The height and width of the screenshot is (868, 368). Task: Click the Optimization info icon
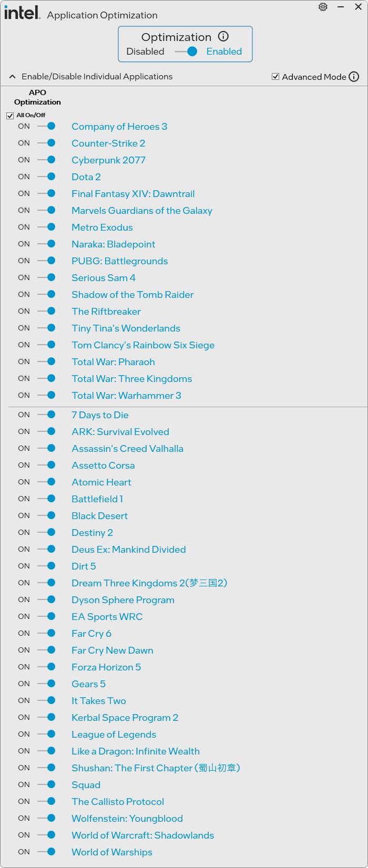point(223,36)
